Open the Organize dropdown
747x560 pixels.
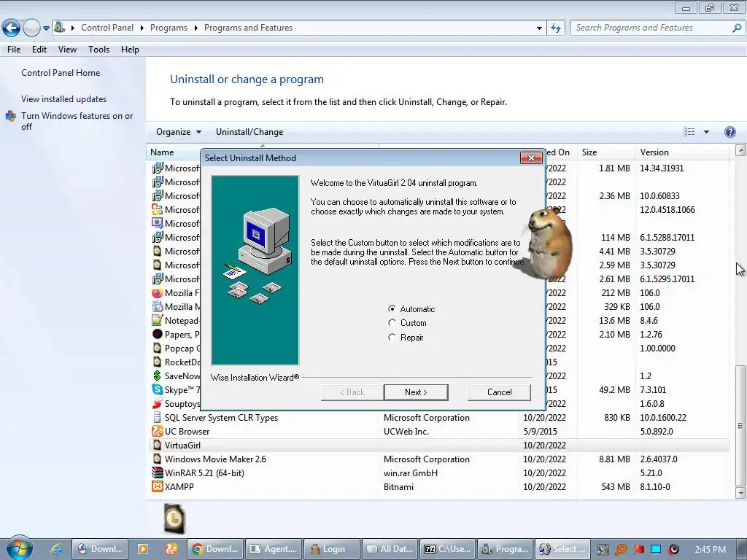pyautogui.click(x=179, y=132)
